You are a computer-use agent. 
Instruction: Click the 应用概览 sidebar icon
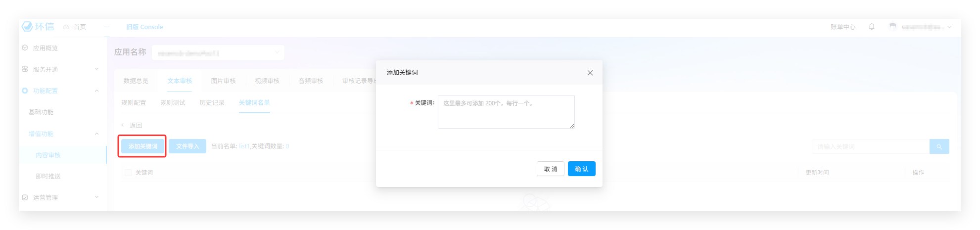click(25, 48)
